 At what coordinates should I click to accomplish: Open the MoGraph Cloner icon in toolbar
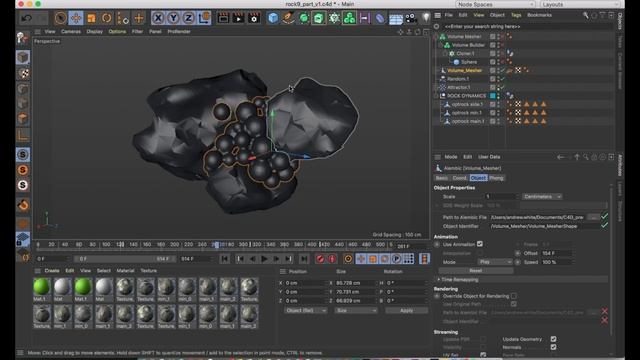pos(334,18)
